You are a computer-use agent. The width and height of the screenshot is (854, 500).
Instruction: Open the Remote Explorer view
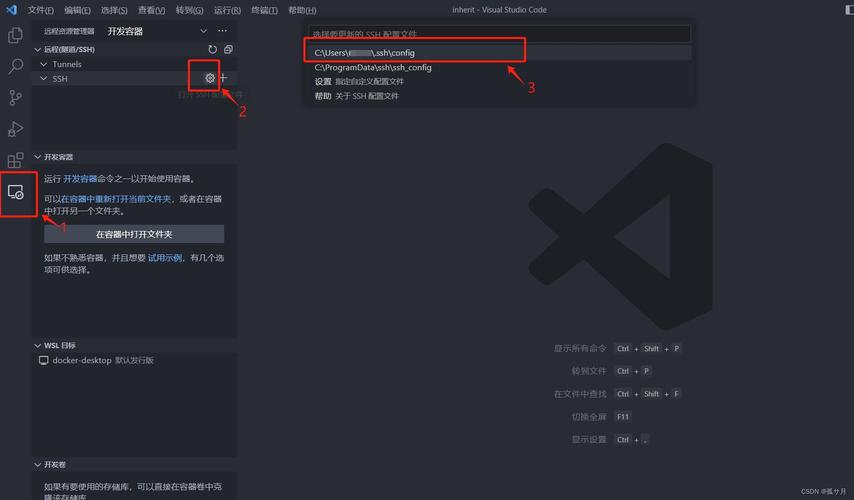[15, 192]
